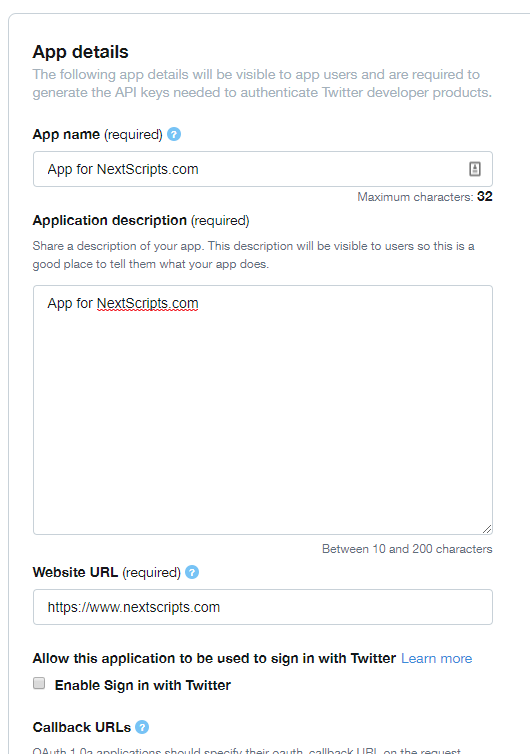Click the 'Maximum characters: 32' counter
Screen dimensions: 530x754
(425, 197)
